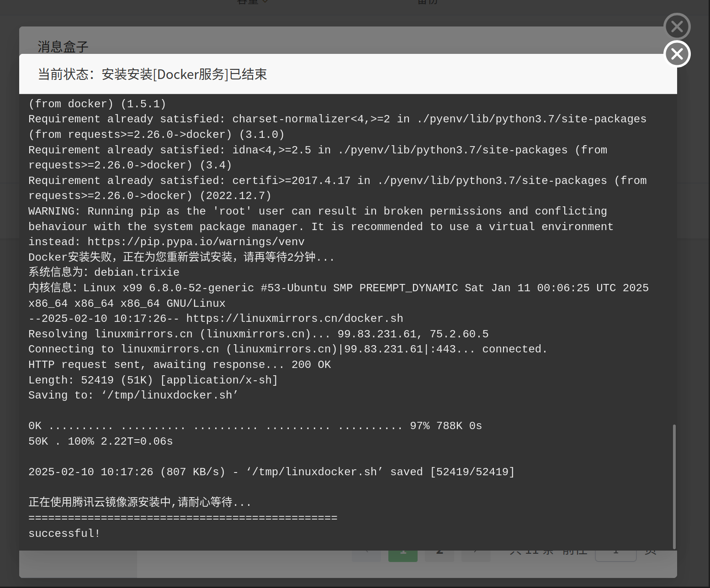The width and height of the screenshot is (710, 588).
Task: Click the 消息盒子 title text
Action: (x=63, y=47)
